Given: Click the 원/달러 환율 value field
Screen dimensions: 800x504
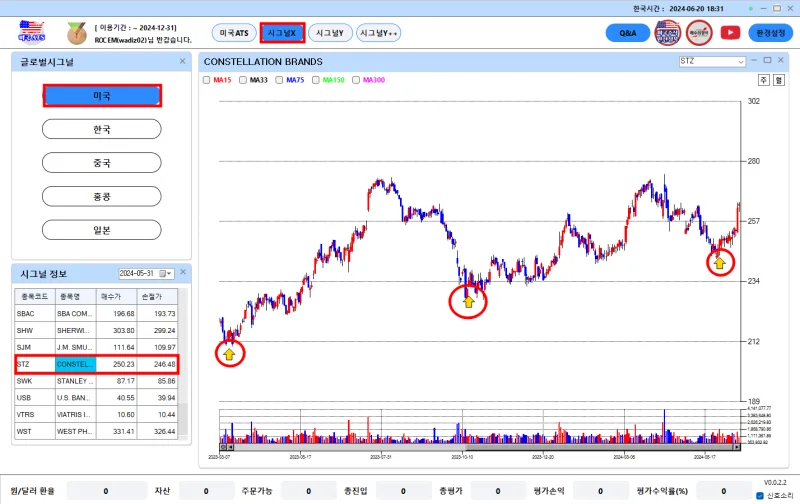Looking at the screenshot, I should tap(106, 491).
